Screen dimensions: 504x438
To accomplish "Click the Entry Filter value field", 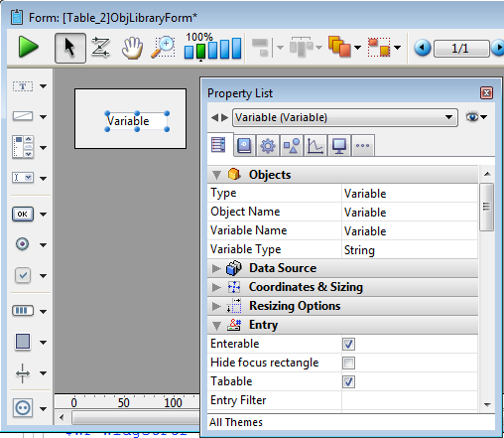I will (410, 400).
